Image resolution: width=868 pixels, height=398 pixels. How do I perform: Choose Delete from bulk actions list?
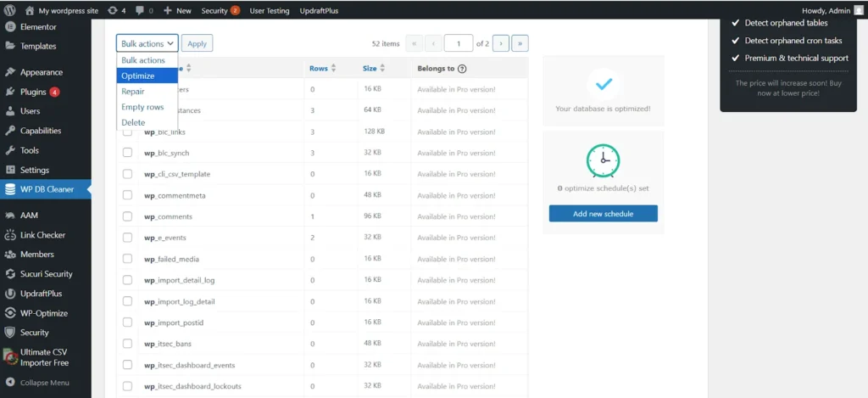click(147, 122)
